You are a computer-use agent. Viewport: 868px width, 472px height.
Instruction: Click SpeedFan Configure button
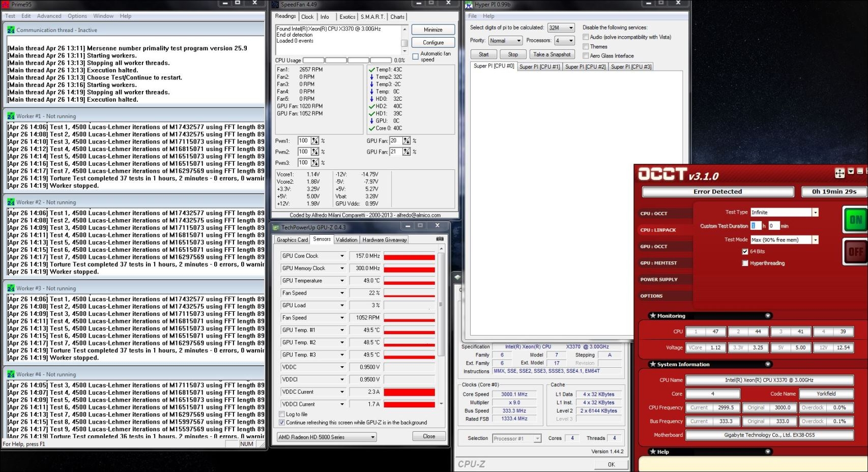click(433, 42)
